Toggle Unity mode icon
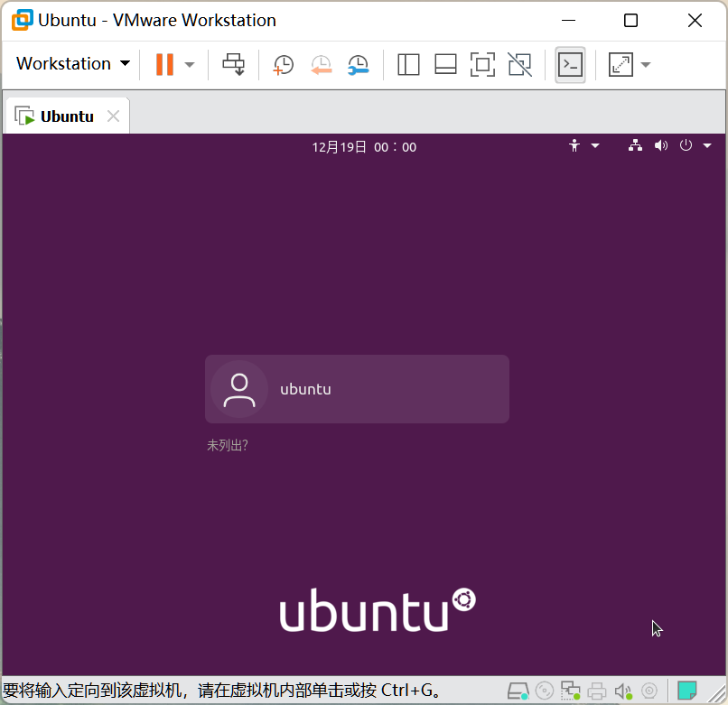The image size is (728, 705). click(519, 64)
